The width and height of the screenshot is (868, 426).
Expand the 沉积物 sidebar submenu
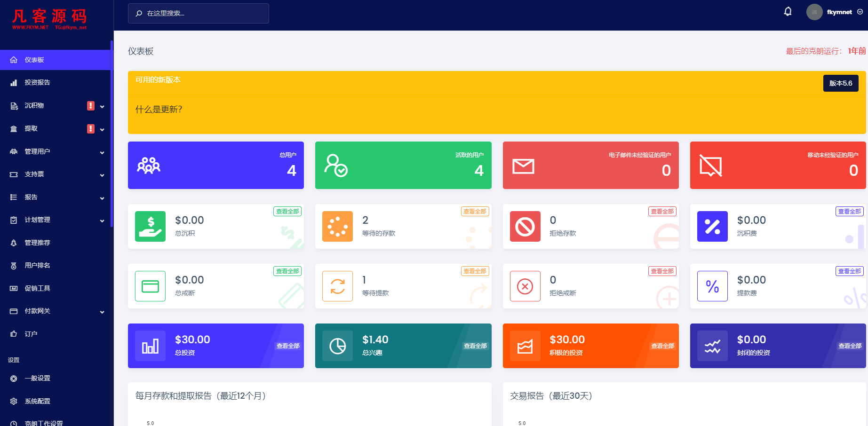click(x=102, y=106)
